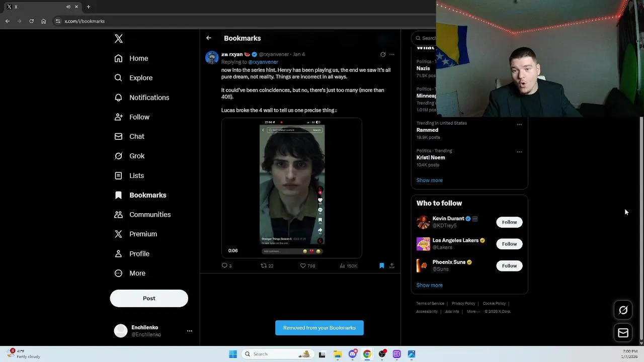
Task: Open the Accessibility footer link
Action: click(x=427, y=311)
